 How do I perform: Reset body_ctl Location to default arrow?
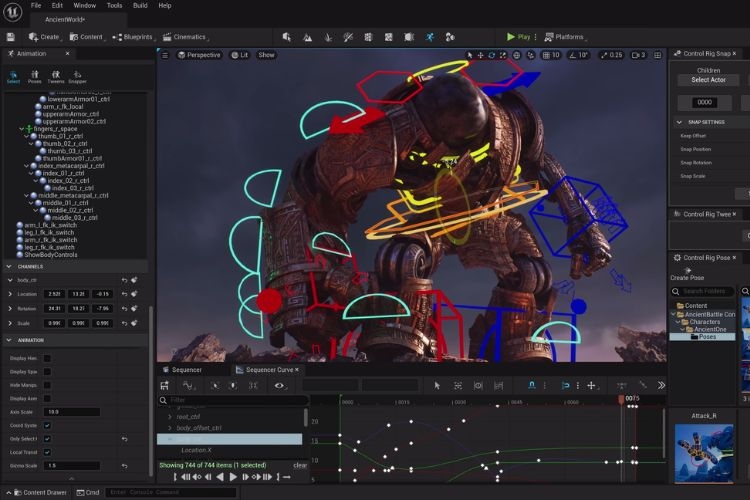tap(124, 294)
